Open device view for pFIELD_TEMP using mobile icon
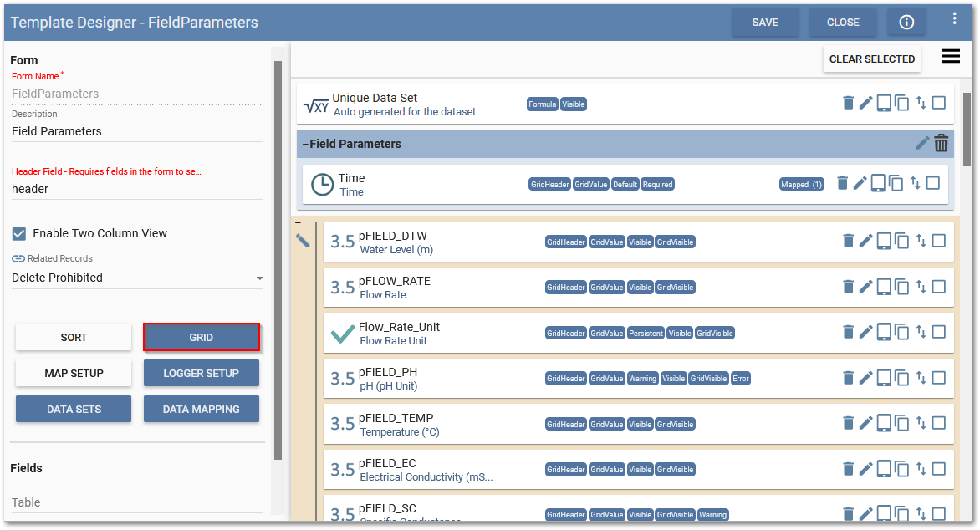The image size is (980, 530). coord(883,423)
